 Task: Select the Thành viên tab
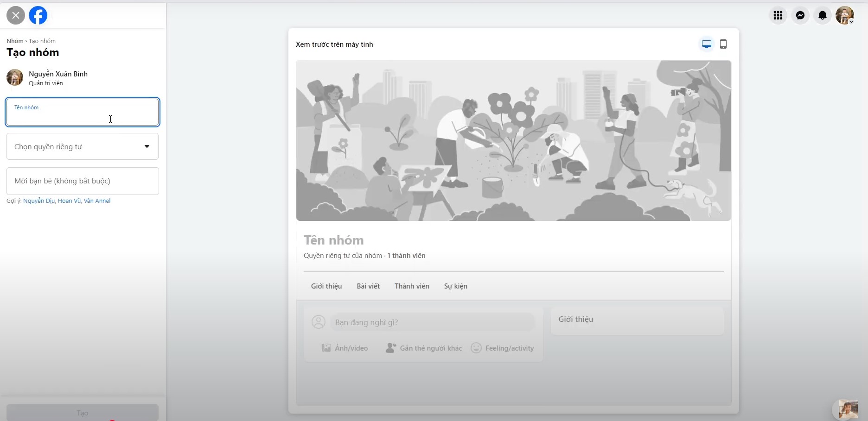[x=412, y=286]
